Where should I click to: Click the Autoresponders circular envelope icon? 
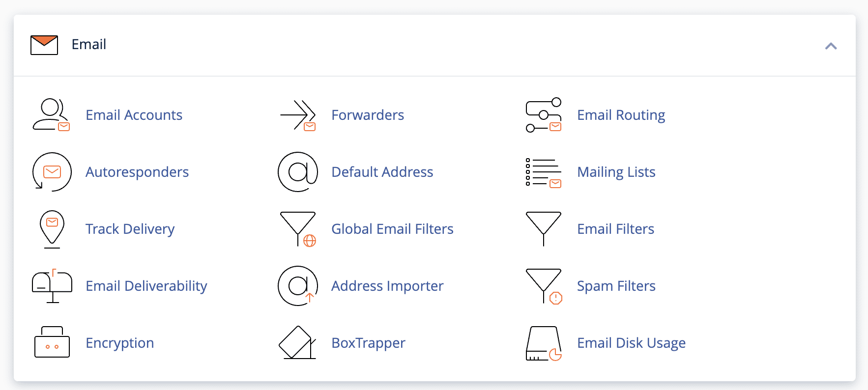52,172
